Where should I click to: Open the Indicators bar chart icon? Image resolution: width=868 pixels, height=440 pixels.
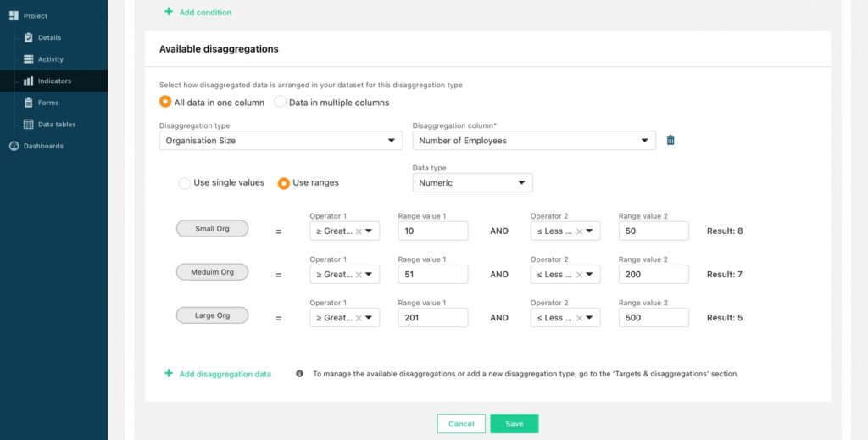click(x=28, y=81)
